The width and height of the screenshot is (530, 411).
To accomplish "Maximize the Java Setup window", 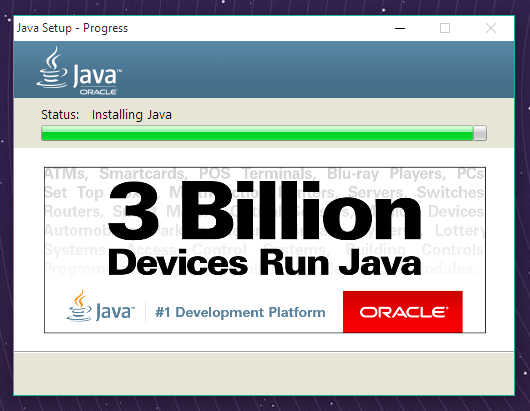I will click(x=445, y=28).
